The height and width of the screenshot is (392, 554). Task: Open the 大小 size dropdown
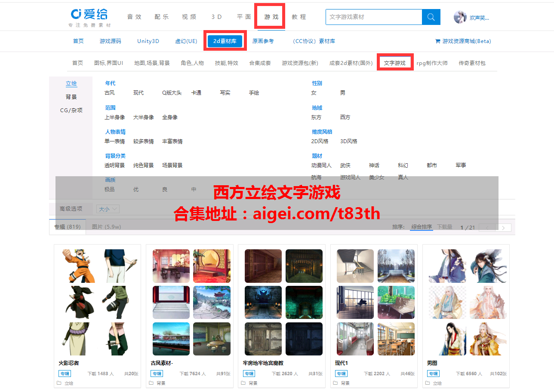[x=108, y=209]
